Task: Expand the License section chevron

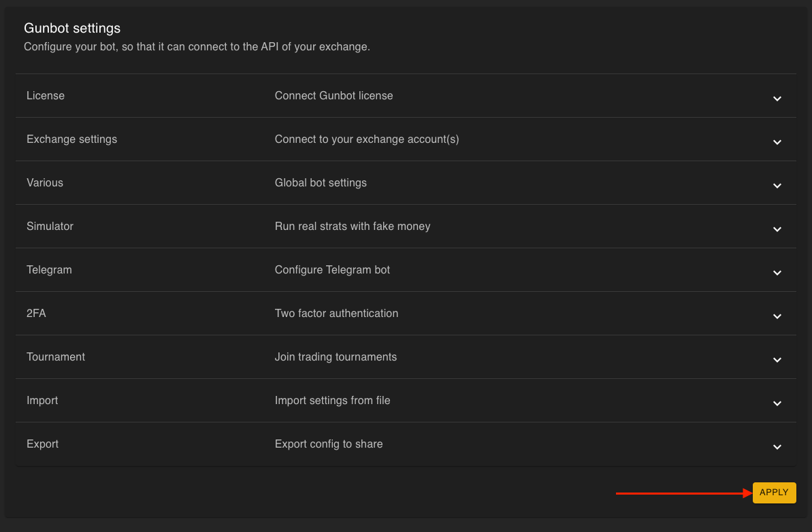Action: click(777, 99)
